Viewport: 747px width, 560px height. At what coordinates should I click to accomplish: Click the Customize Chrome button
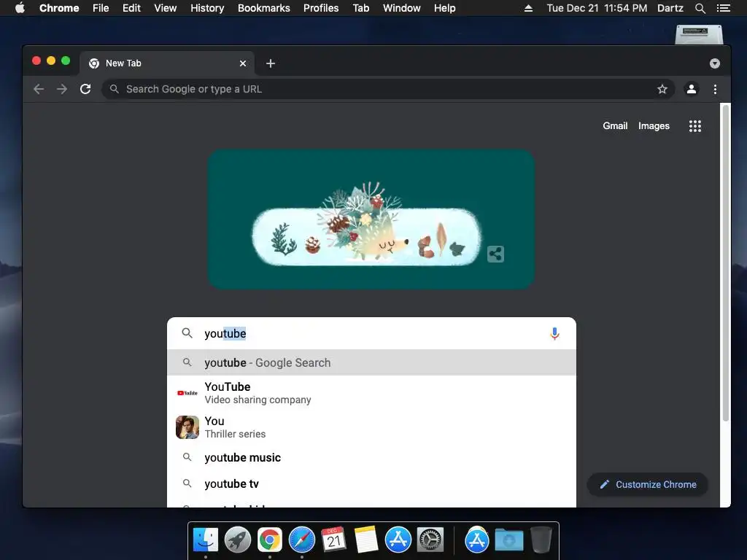click(648, 484)
